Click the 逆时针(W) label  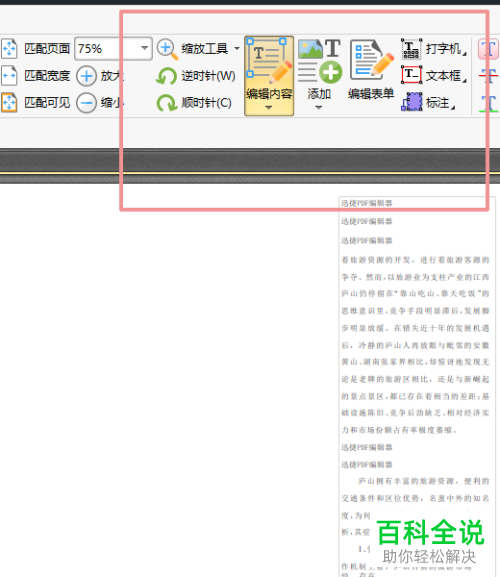[x=208, y=76]
